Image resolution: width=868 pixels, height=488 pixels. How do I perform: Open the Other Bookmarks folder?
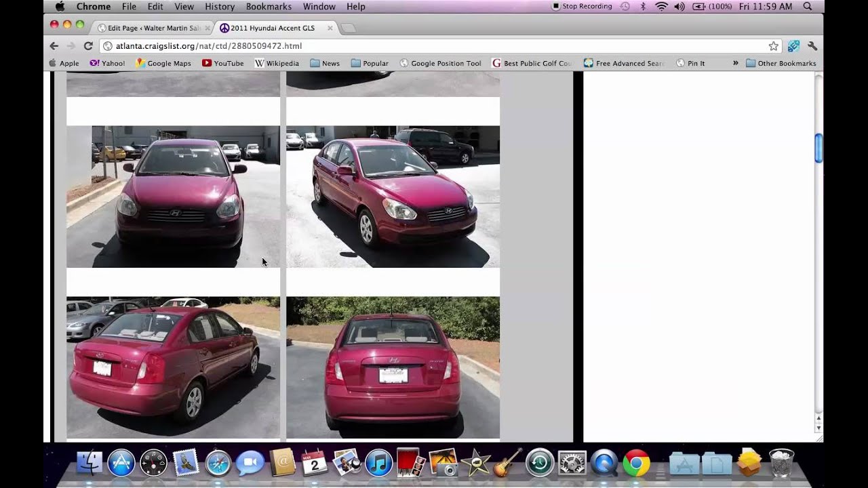tap(781, 63)
